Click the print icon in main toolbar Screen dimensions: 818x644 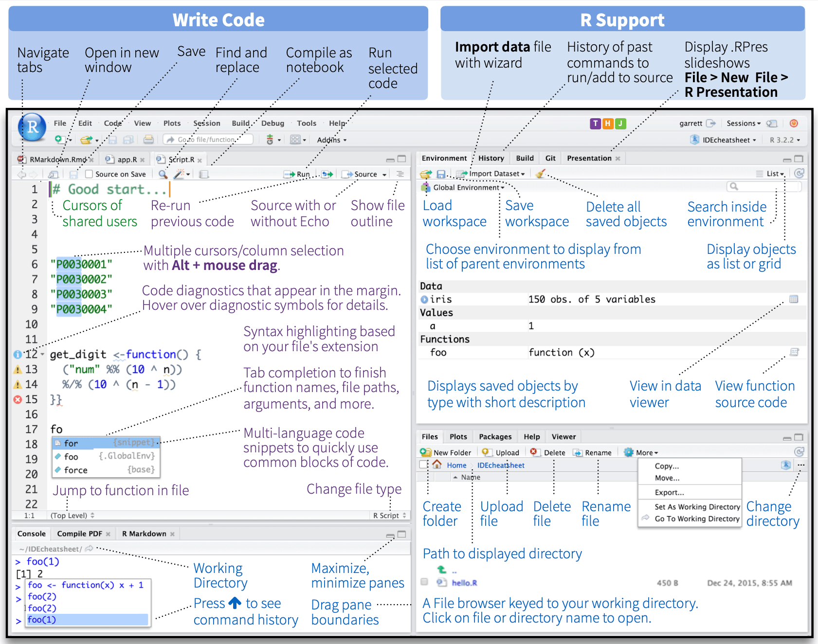148,140
